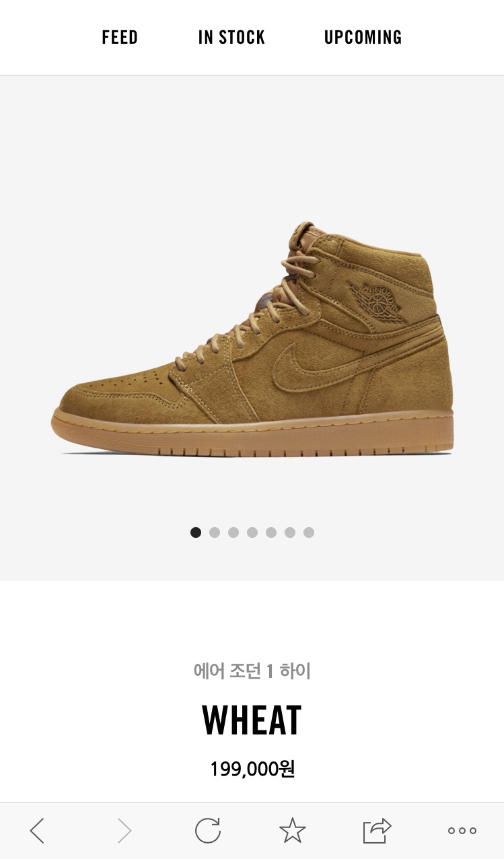Tap the browser forward arrow
Viewport: 504px width, 859px height.
coord(124,831)
